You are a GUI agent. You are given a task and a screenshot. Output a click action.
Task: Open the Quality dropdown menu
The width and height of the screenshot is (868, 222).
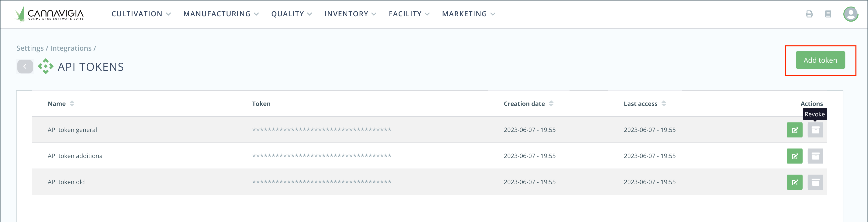(x=291, y=14)
